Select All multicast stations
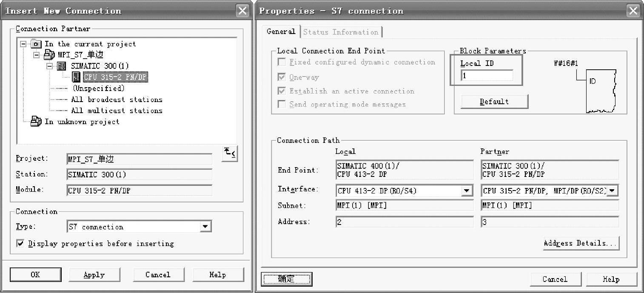Viewport: 644px width, 293px height. [x=117, y=111]
